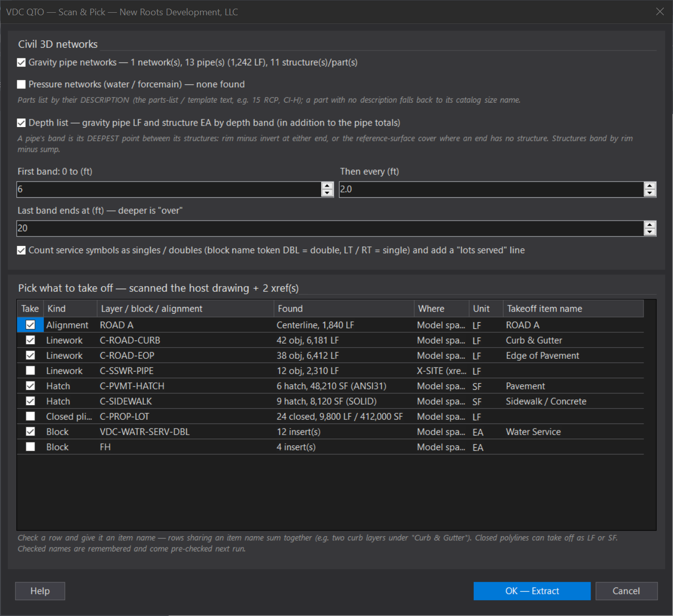Click empty takeoff name cell for C-SSWR-PIPE

click(573, 371)
